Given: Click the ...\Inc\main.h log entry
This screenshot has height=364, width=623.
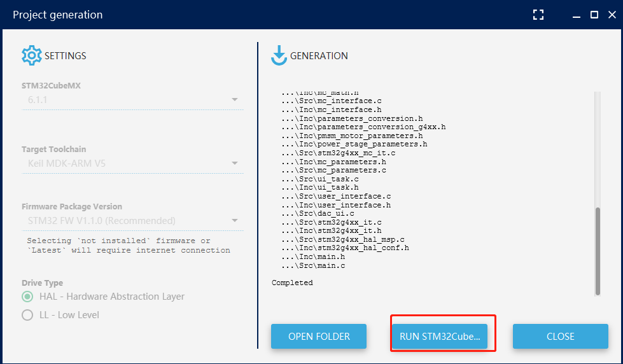Looking at the screenshot, I should (313, 256).
